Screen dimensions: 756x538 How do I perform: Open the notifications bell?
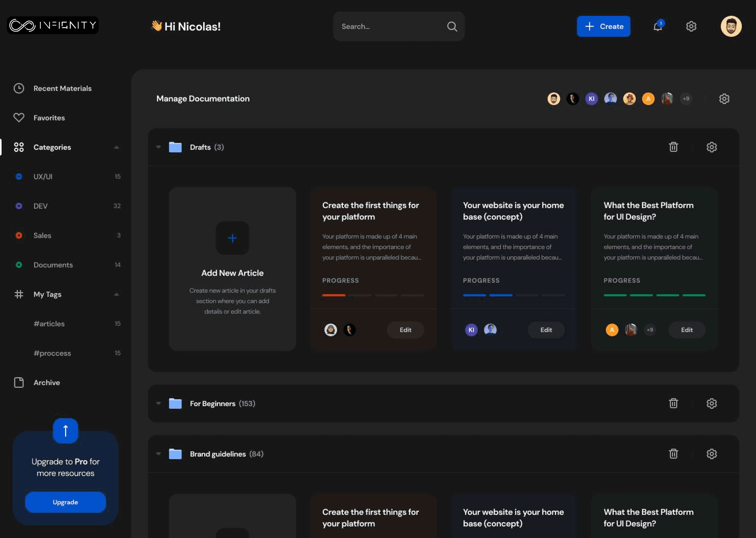658,26
